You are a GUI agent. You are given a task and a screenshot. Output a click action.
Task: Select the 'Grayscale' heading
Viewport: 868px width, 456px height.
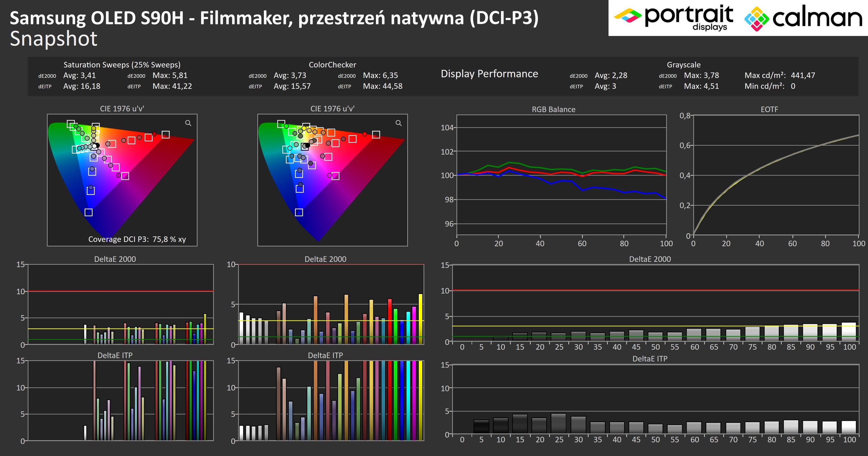(684, 65)
